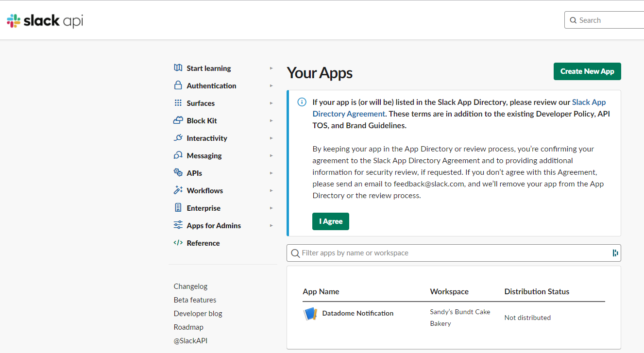Expand the Apps for Admins section arrow
This screenshot has height=353, width=644.
click(271, 226)
